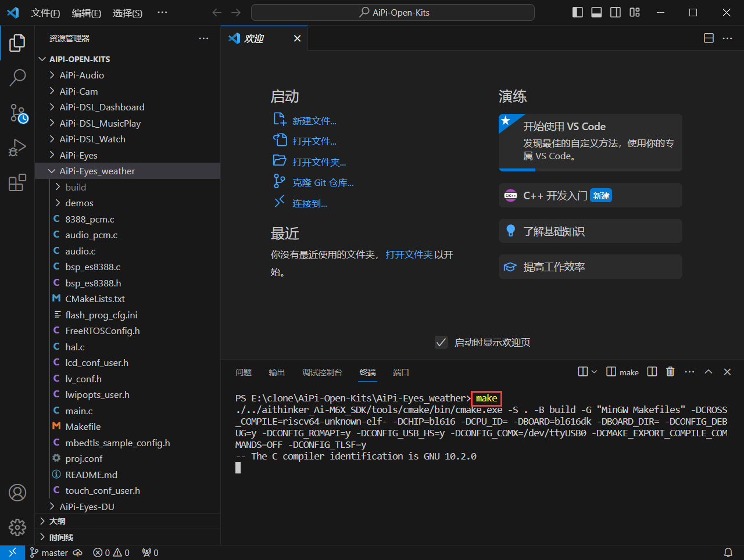
Task: Close the terminal panel
Action: (727, 372)
